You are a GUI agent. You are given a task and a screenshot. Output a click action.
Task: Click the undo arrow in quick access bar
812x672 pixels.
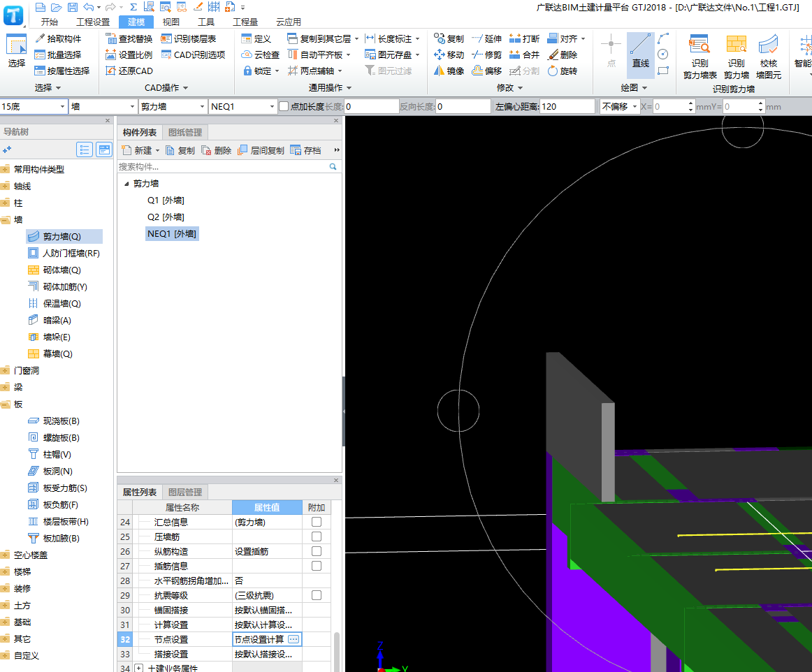(89, 7)
